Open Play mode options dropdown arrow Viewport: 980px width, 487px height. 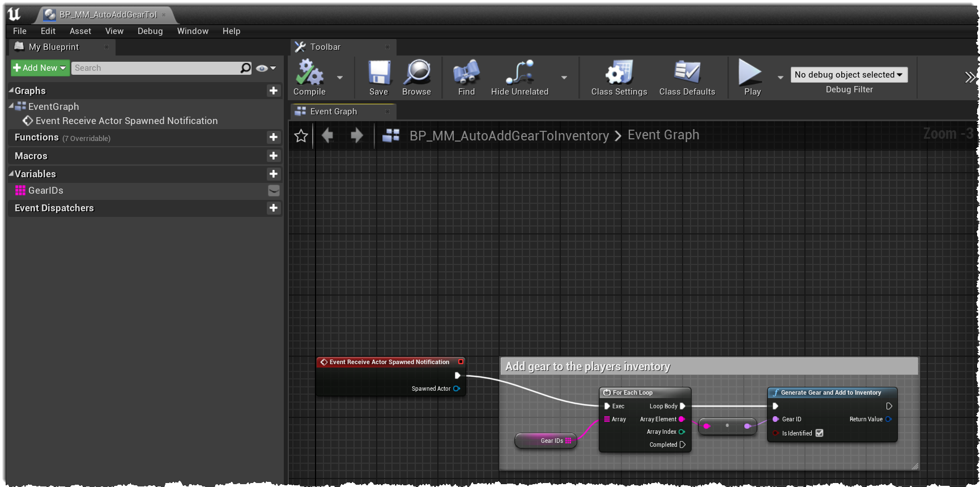781,78
